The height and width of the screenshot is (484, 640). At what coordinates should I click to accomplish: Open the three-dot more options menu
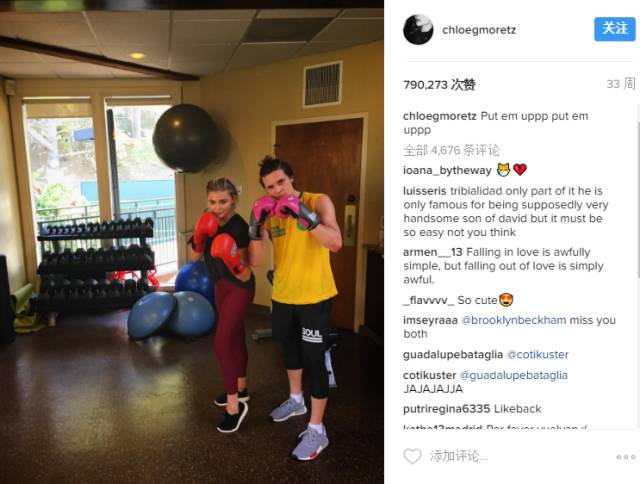pos(626,457)
